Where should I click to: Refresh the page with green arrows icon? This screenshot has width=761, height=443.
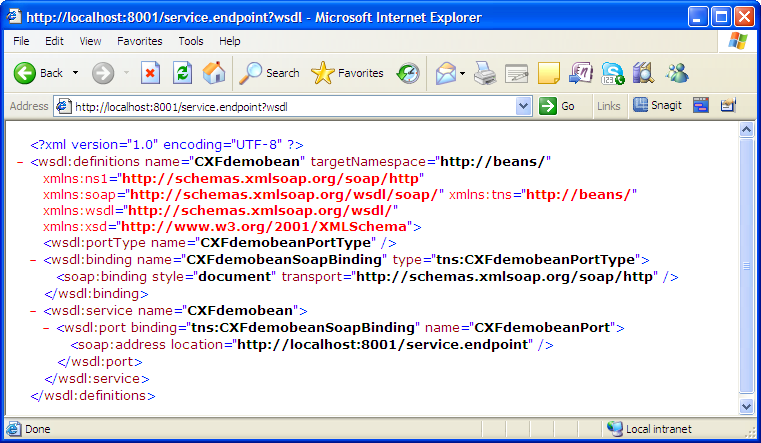coord(182,73)
